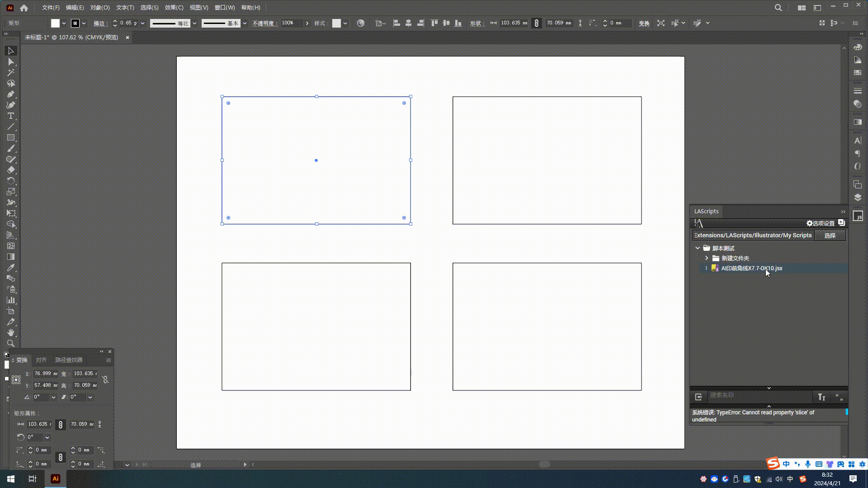Toggle rectangle properties width-height link
The image size is (868, 488).
pyautogui.click(x=61, y=425)
